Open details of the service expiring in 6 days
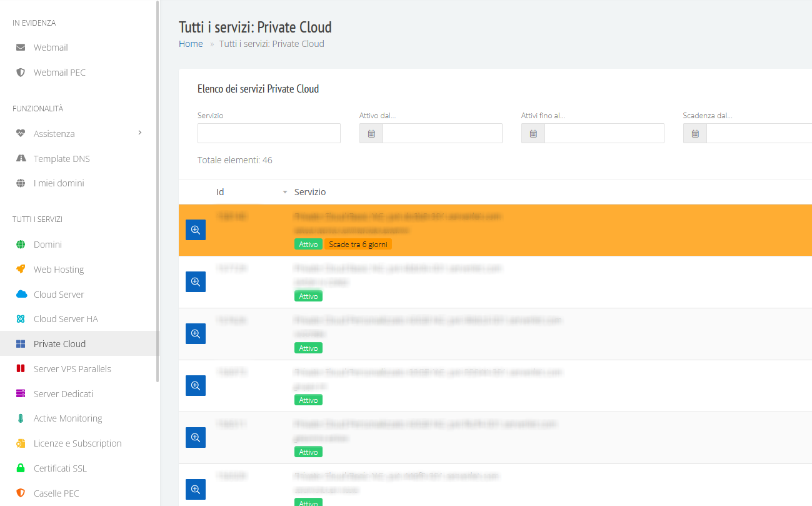 point(196,230)
